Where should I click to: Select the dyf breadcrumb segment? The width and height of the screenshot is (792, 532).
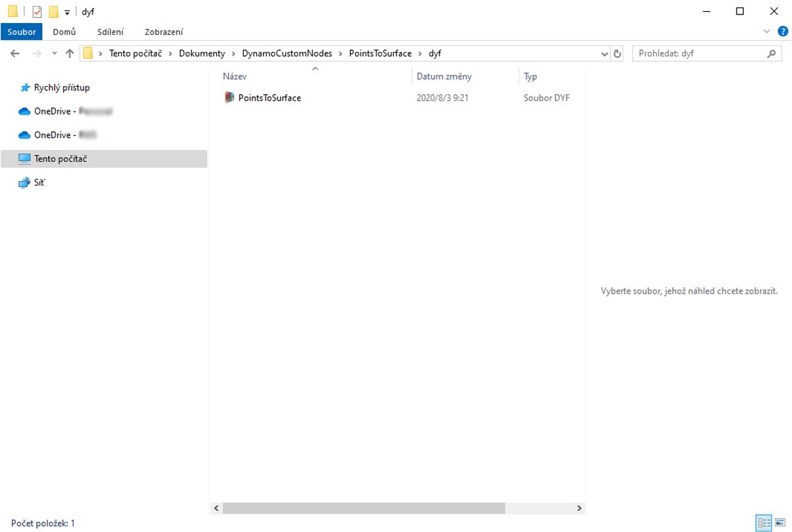[435, 53]
